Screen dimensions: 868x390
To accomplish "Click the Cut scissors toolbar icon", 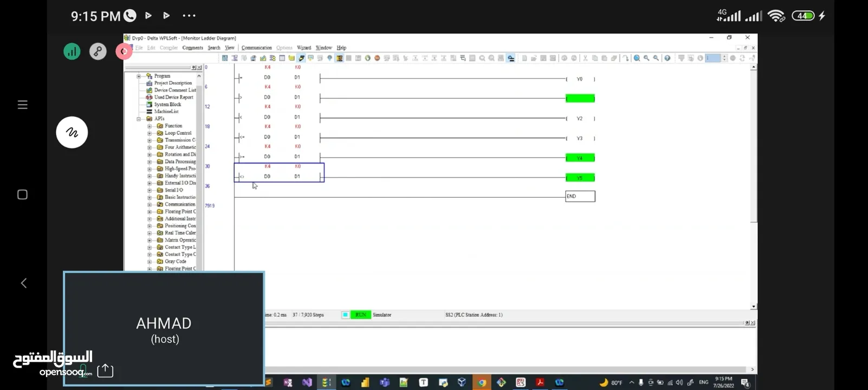I will tap(585, 58).
